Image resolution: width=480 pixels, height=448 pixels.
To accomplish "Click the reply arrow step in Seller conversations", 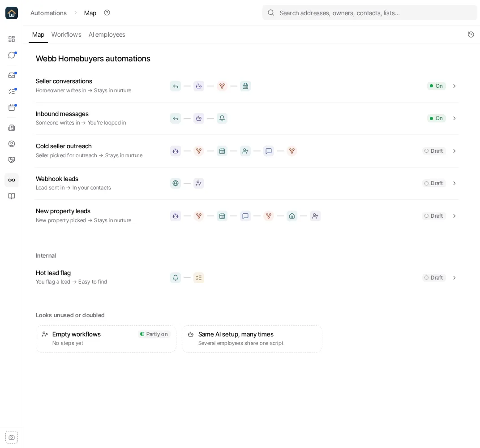I will (176, 86).
